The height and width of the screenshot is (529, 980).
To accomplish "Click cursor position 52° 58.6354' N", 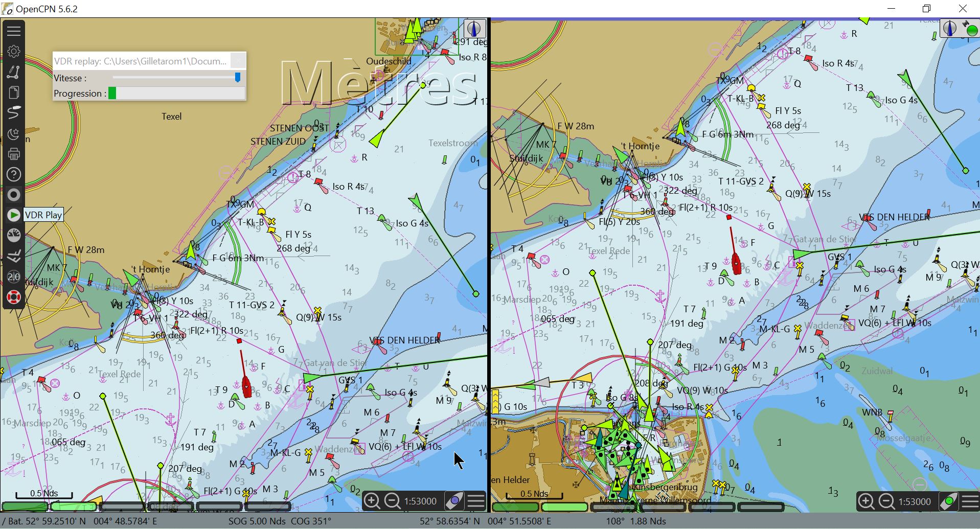I will (450, 521).
